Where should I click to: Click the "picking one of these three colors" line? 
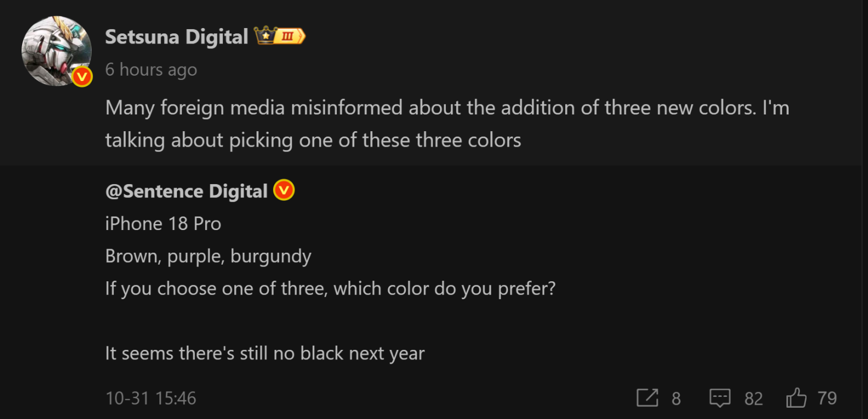point(313,141)
